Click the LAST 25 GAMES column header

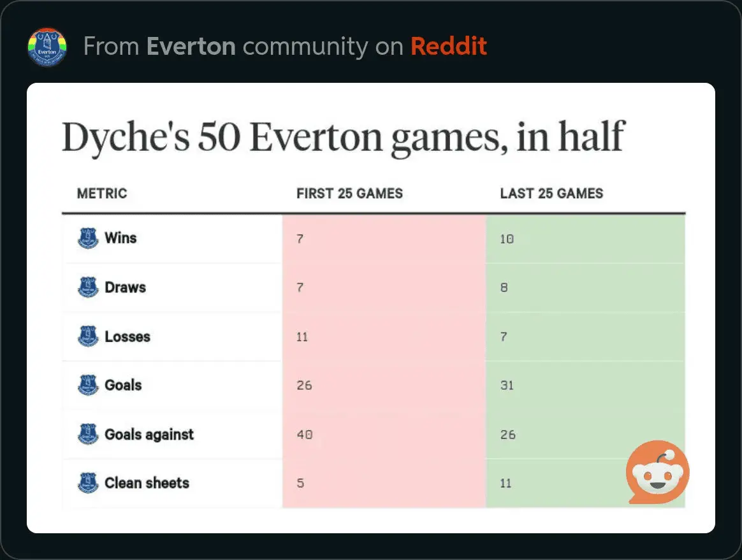pos(551,194)
